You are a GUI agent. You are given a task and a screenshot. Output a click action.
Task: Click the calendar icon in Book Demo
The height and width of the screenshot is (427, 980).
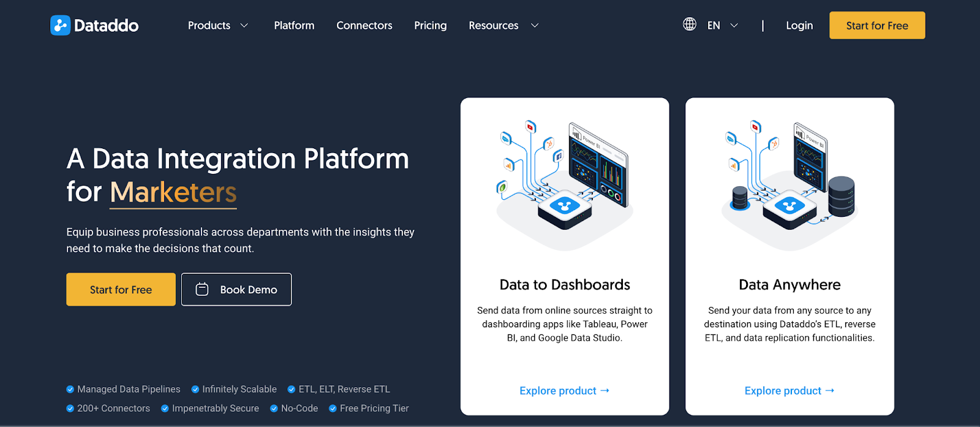tap(202, 289)
